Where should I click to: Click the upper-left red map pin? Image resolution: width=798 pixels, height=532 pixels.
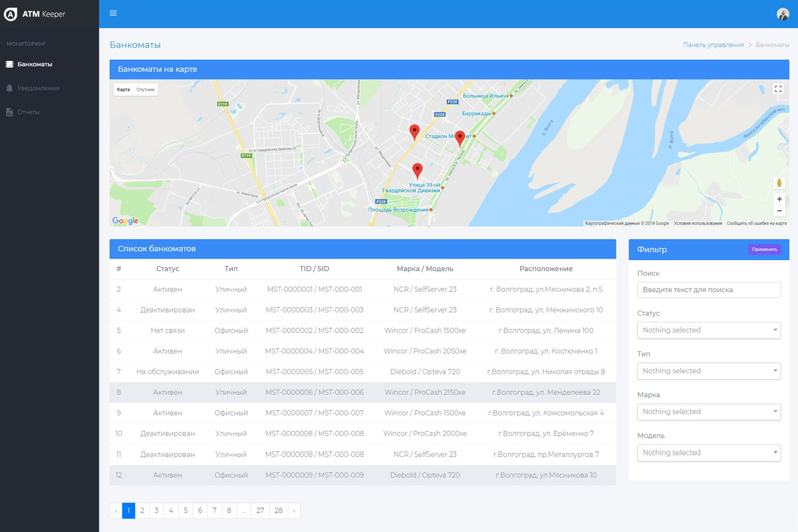[x=414, y=132]
